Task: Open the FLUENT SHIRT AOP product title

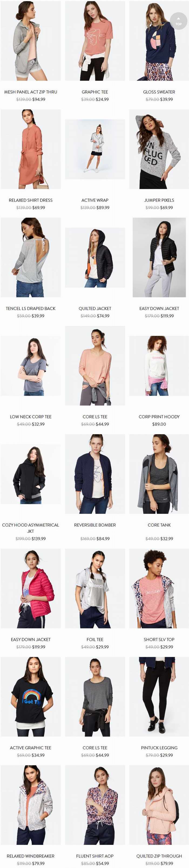Action: 95,856
